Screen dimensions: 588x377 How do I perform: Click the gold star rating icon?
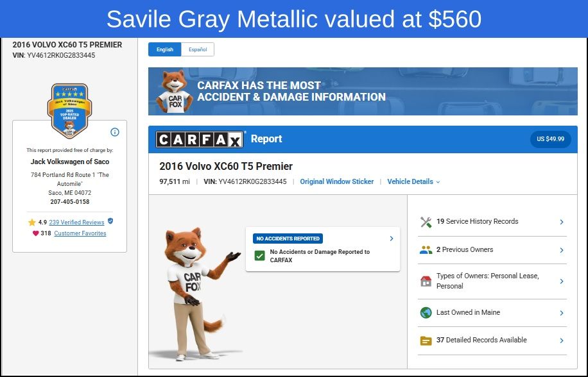32,222
